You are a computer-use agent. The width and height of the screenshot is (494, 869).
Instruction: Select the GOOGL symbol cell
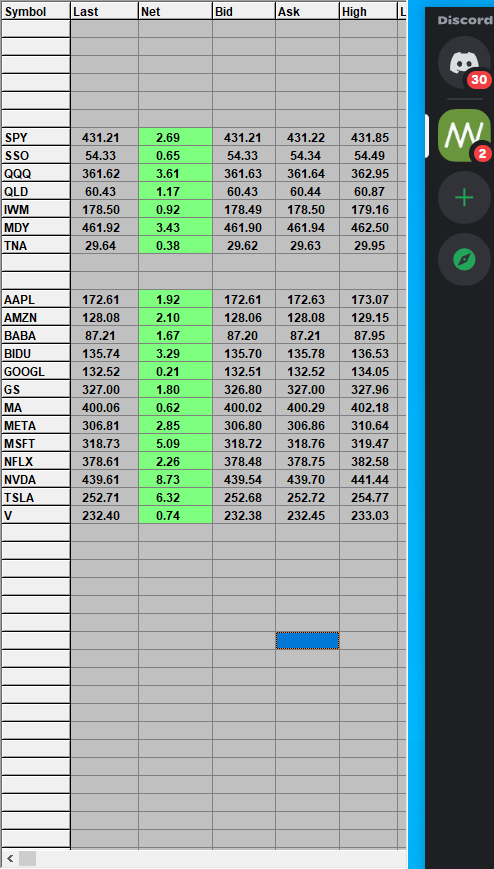tap(36, 371)
